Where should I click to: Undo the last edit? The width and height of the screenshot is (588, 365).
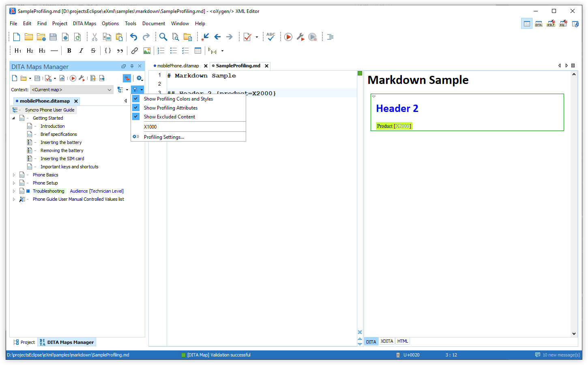133,37
